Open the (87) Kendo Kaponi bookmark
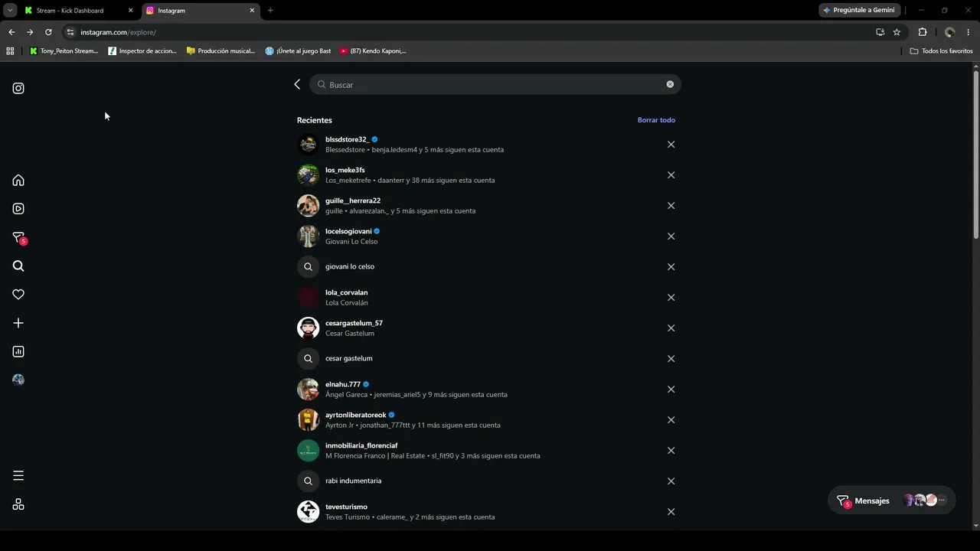The width and height of the screenshot is (980, 551). 373,51
